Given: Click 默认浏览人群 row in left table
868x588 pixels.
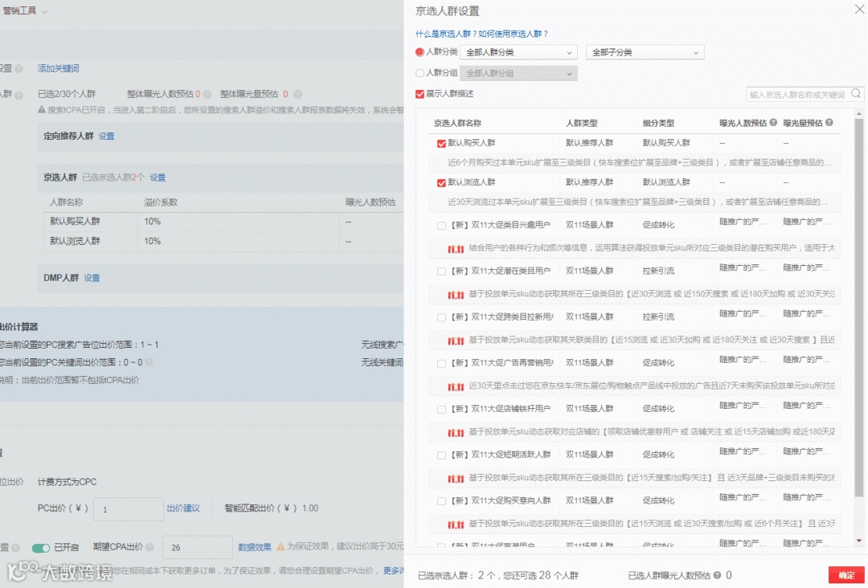Looking at the screenshot, I should (x=223, y=241).
